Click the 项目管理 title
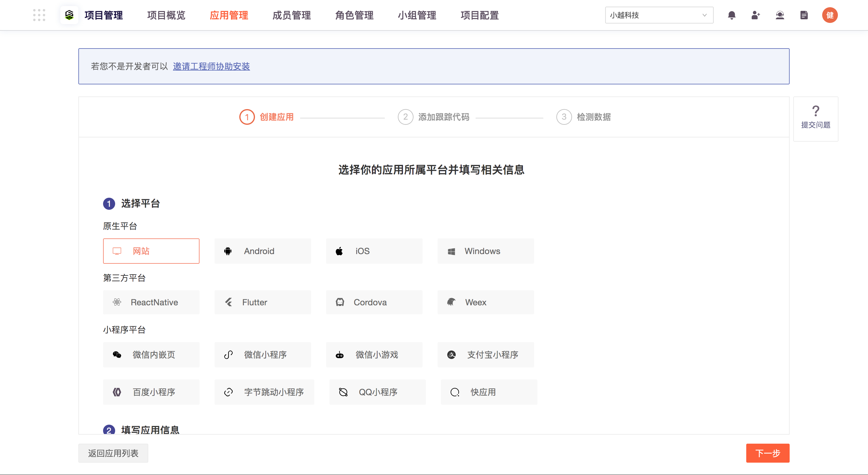This screenshot has height=475, width=868. click(103, 15)
